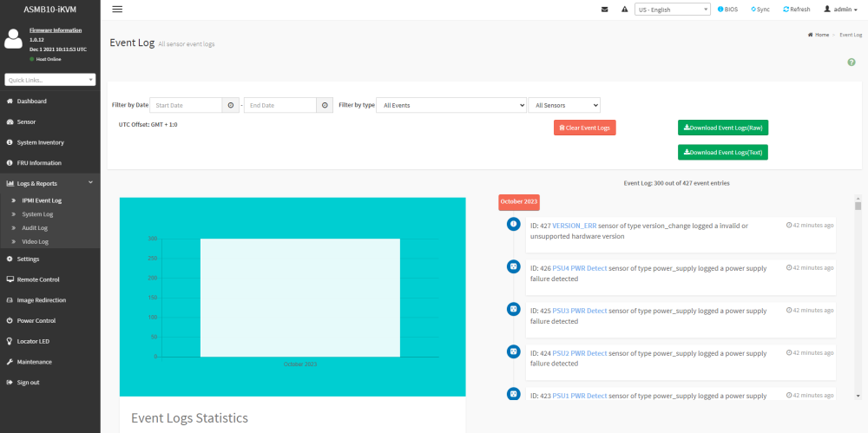Click the VERSION_ERR sensor link
The width and height of the screenshot is (868, 433).
tap(575, 226)
